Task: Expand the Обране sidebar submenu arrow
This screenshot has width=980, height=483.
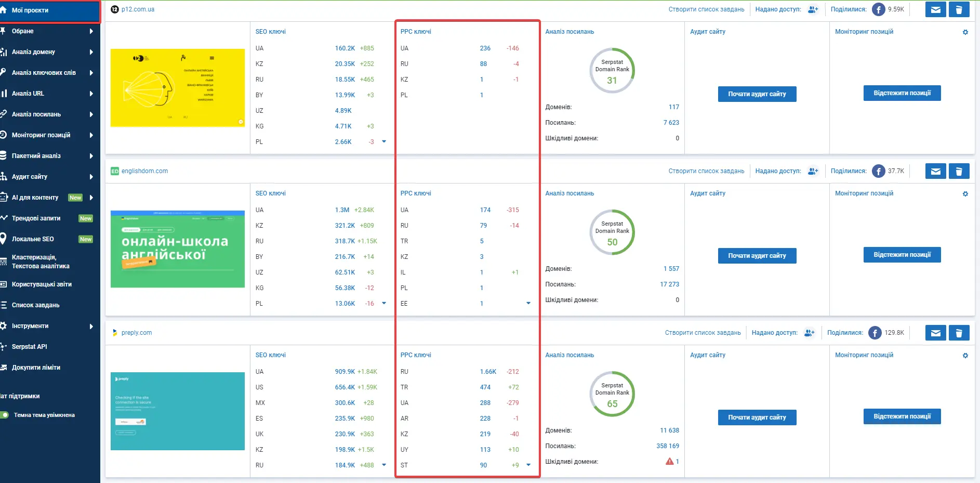Action: (x=91, y=31)
